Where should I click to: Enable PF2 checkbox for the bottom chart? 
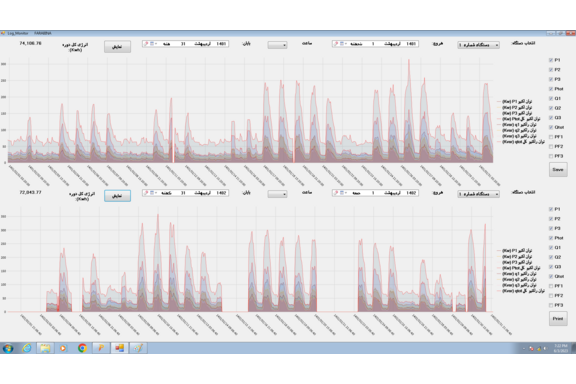[551, 295]
